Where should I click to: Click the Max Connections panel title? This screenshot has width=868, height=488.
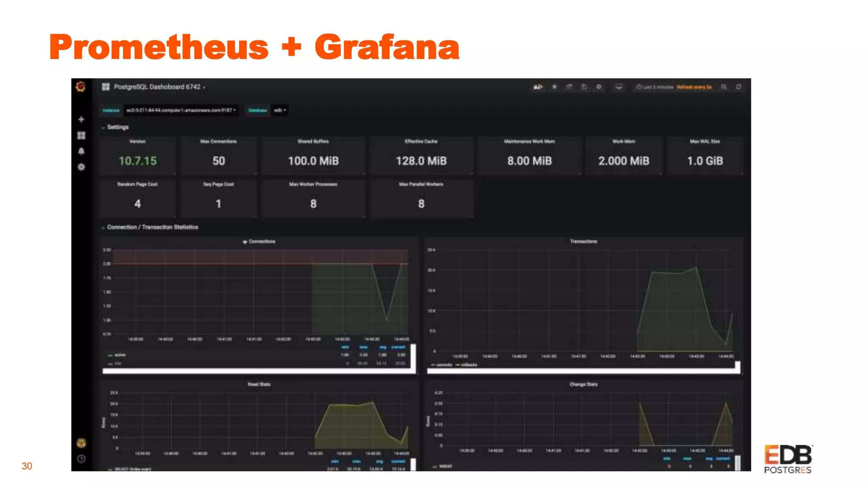(219, 141)
